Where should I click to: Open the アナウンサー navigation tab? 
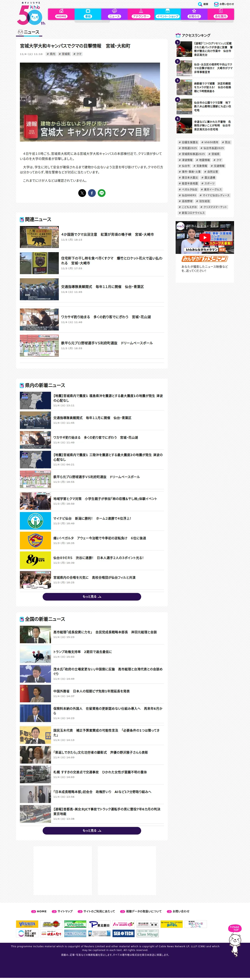141,14
